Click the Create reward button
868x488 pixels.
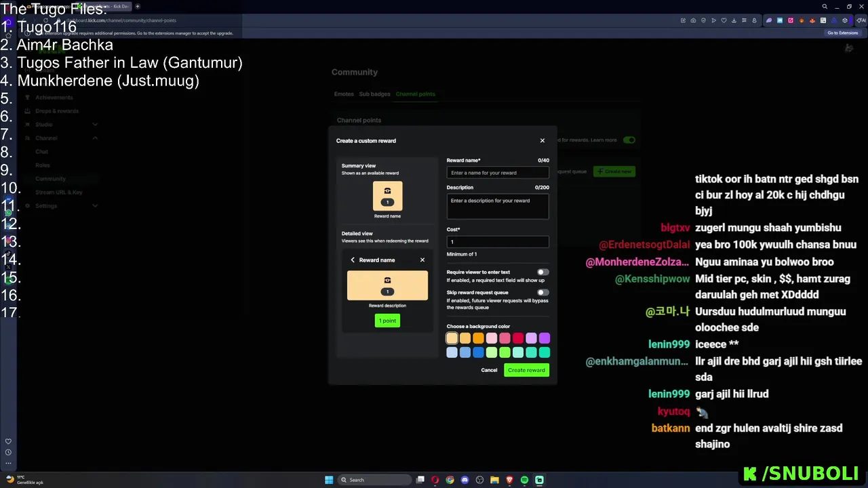[x=526, y=370]
